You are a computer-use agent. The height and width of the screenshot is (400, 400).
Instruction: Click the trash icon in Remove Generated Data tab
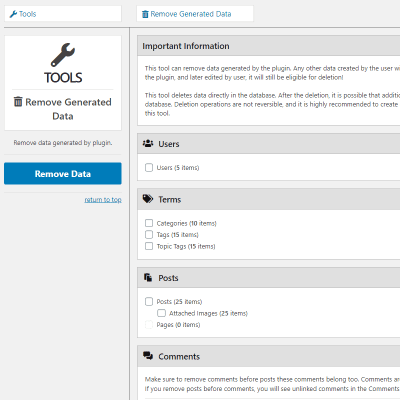145,14
